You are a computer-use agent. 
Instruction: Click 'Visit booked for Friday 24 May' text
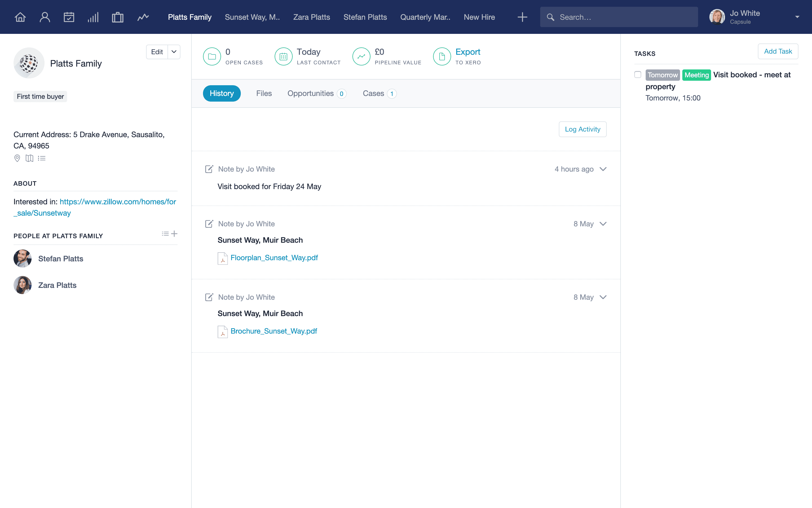click(269, 187)
